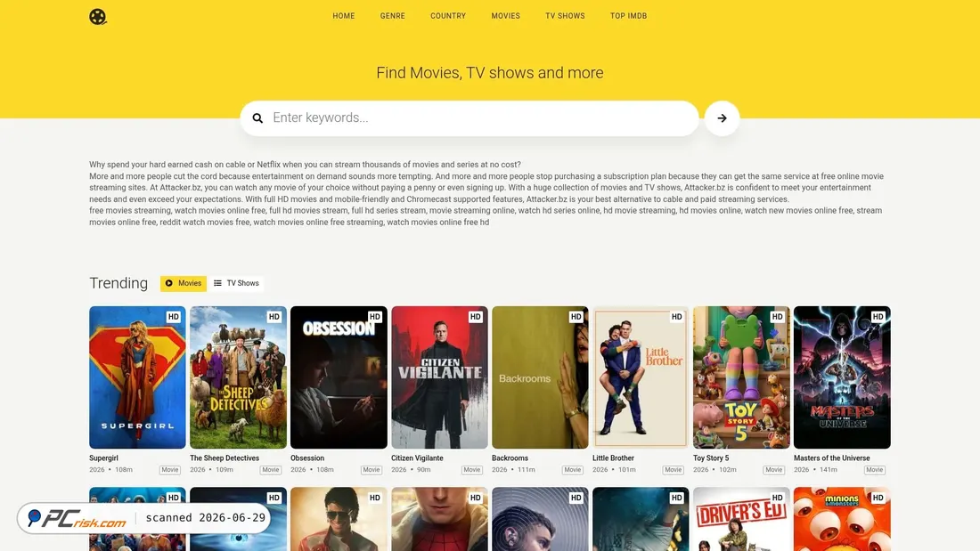Click HD badge on Citizen Vigilante poster

click(x=475, y=317)
